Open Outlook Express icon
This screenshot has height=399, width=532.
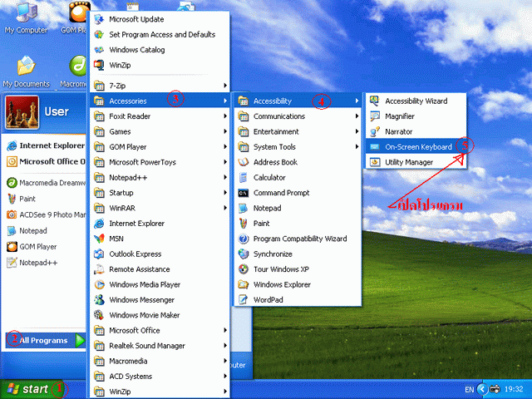click(99, 254)
